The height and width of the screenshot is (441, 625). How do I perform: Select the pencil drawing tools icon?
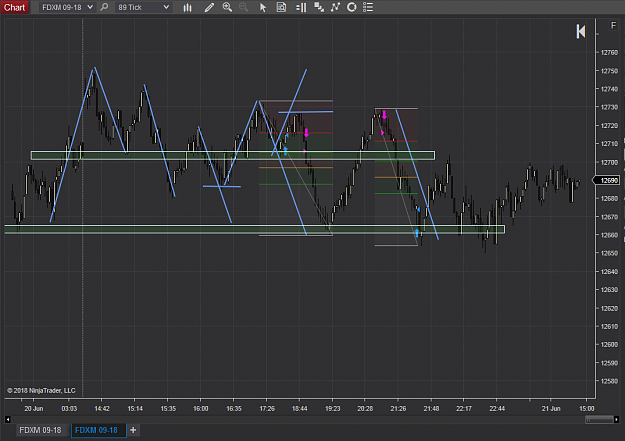(x=209, y=7)
